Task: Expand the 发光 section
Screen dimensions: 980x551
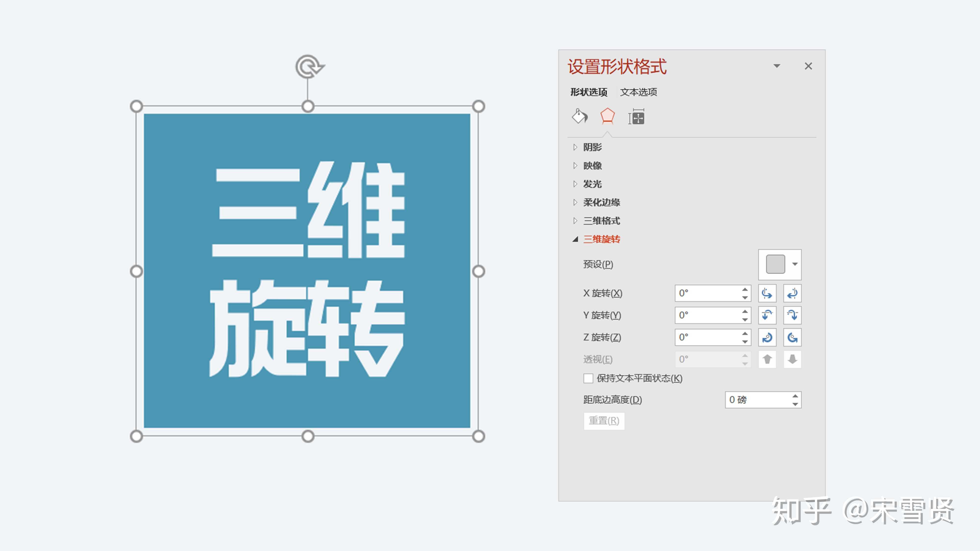Action: pyautogui.click(x=588, y=184)
